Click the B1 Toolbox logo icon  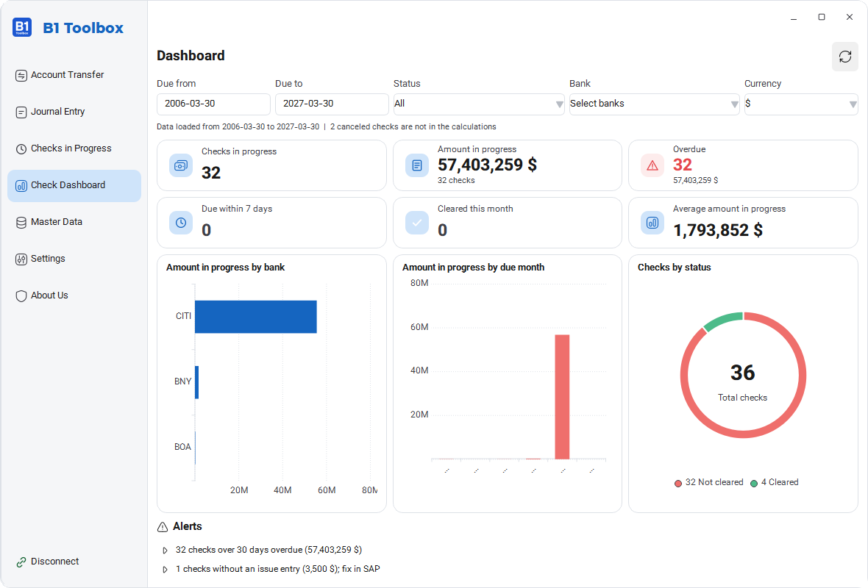22,27
